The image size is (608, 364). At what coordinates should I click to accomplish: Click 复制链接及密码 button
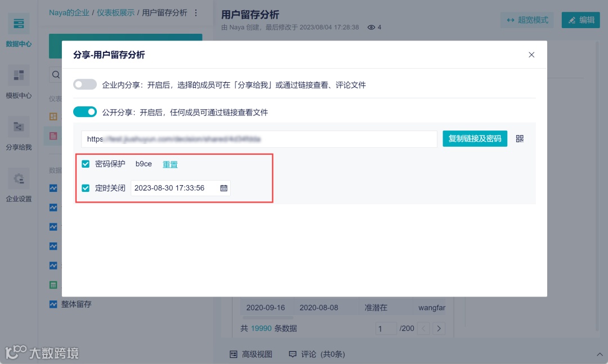(475, 138)
